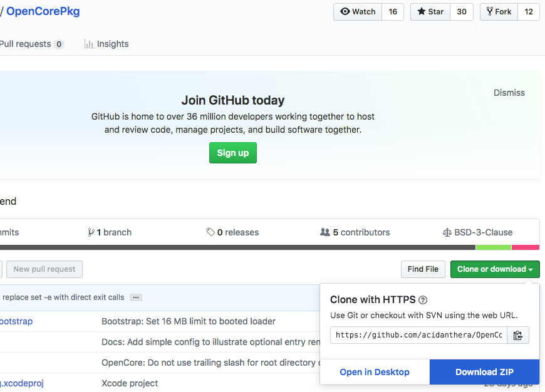Toggle the Clone or download dropdown
545x392 pixels.
tap(495, 269)
